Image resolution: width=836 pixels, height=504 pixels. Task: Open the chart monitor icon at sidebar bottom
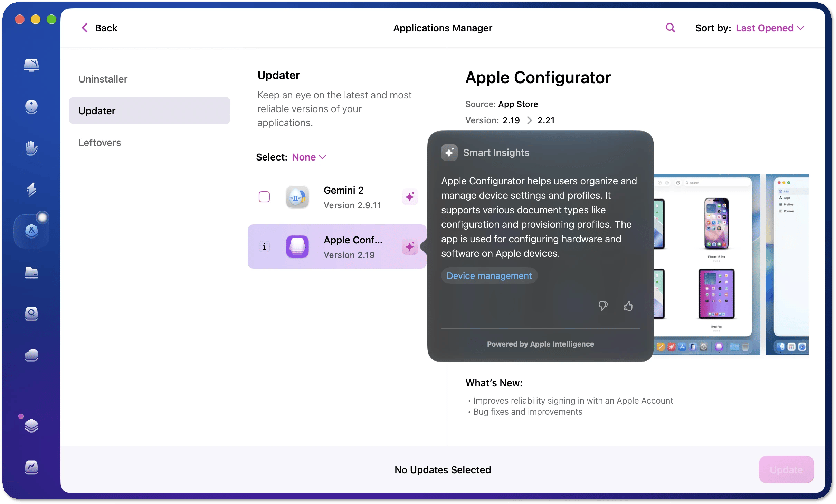click(x=31, y=467)
